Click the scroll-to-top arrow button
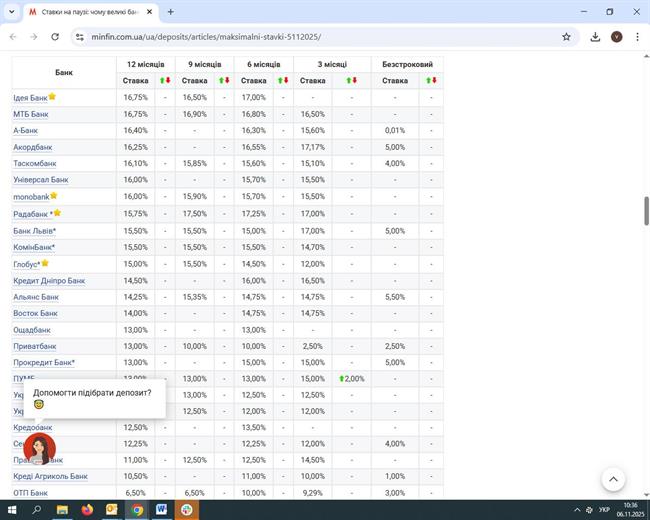 (x=613, y=479)
